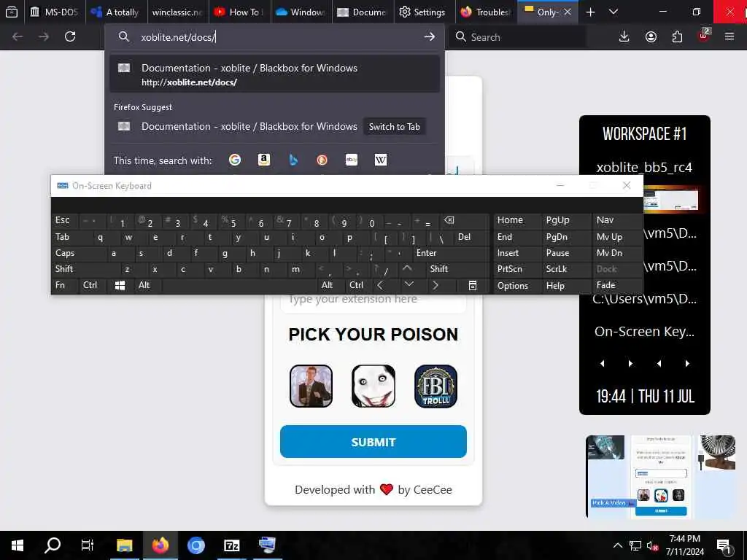This screenshot has width=747, height=560.
Task: Switch to the Troubleshooting Firefox tab
Action: 485,12
